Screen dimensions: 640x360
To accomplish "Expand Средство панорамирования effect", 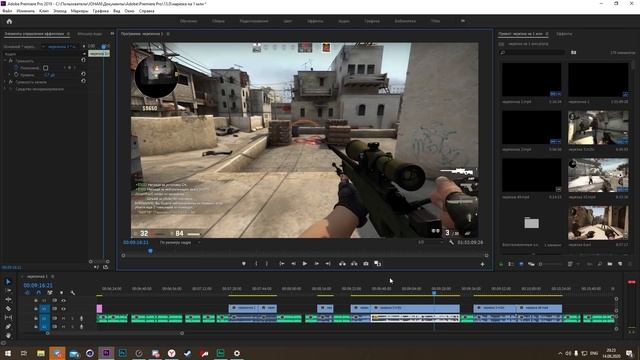I will [5, 89].
